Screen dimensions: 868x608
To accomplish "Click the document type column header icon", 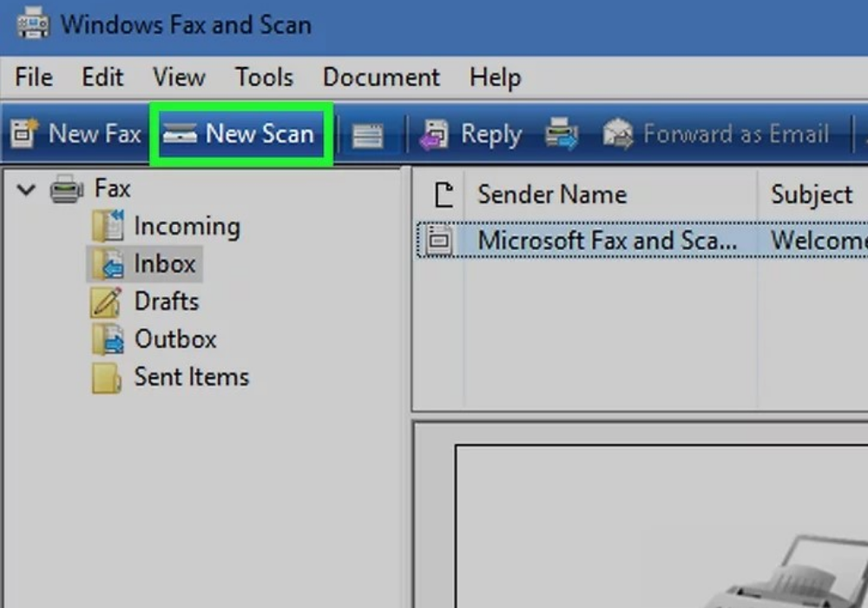I will click(x=444, y=195).
